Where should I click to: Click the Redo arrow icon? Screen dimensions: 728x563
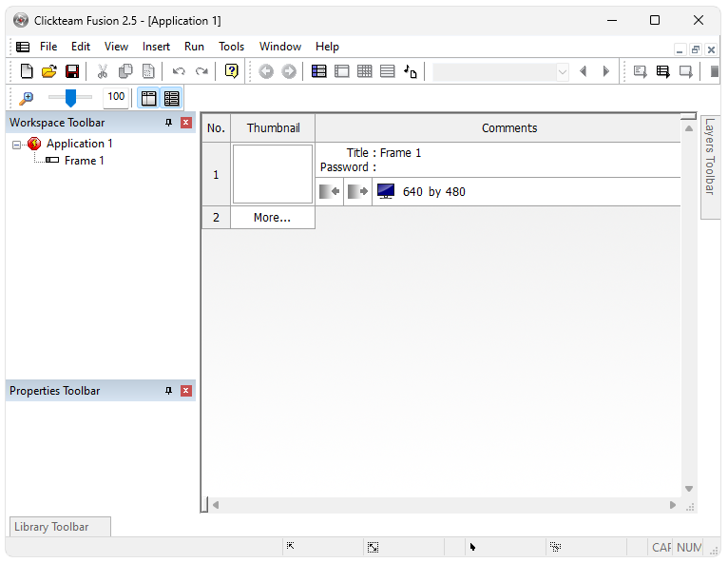pos(201,71)
